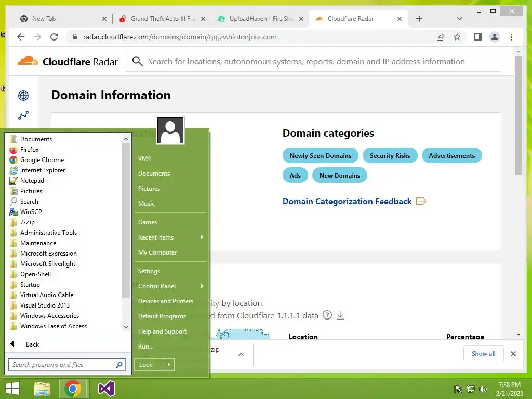This screenshot has height=399, width=532.
Task: Click the download arrow next to 1.1.1.1 data
Action: pyautogui.click(x=340, y=315)
